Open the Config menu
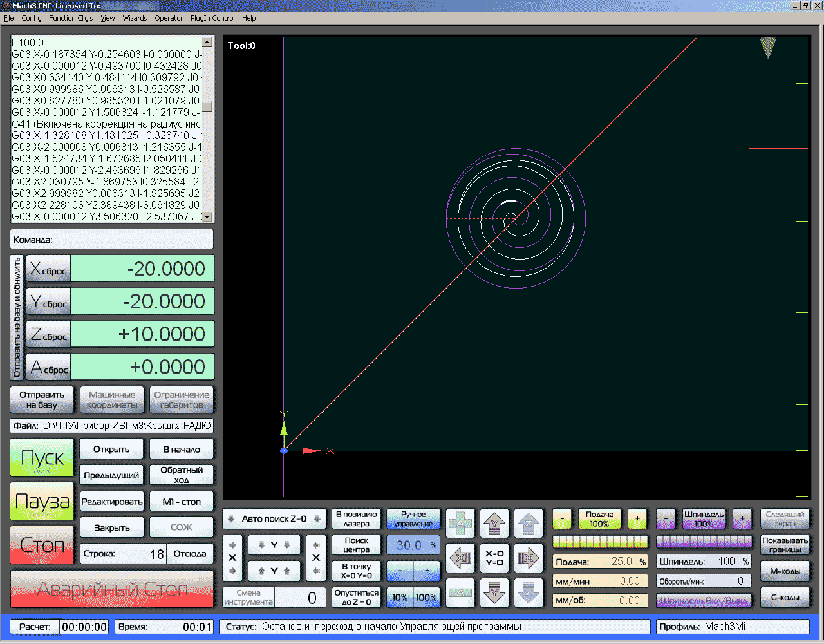Viewport: 824px width, 644px height. click(x=32, y=18)
